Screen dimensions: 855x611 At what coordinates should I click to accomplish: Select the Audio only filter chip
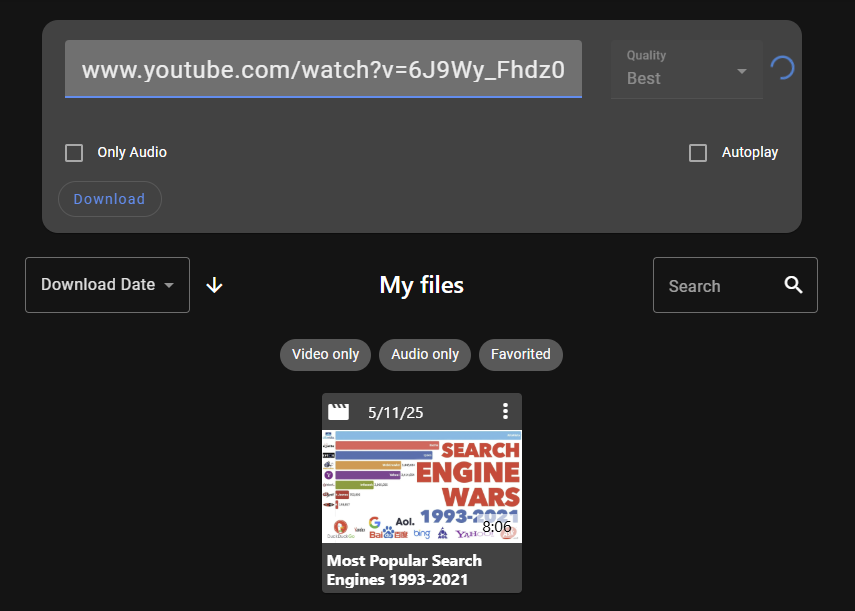tap(425, 354)
